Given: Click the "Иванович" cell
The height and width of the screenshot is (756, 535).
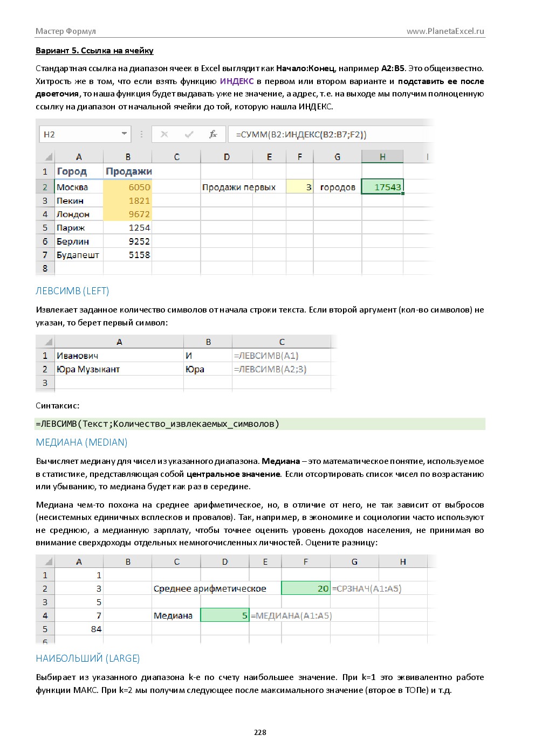Looking at the screenshot, I should pyautogui.click(x=119, y=356).
